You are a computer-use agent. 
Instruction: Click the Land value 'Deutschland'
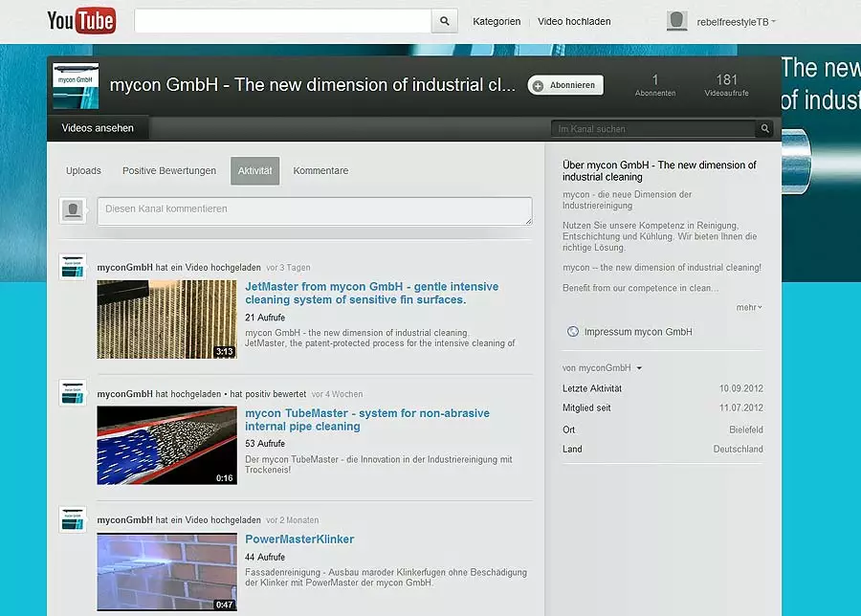[738, 450]
